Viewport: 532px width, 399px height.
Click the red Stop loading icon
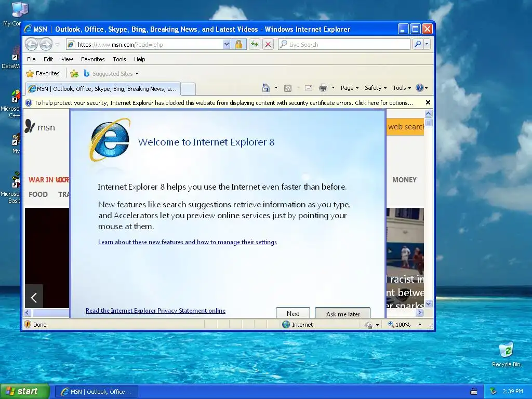(268, 45)
